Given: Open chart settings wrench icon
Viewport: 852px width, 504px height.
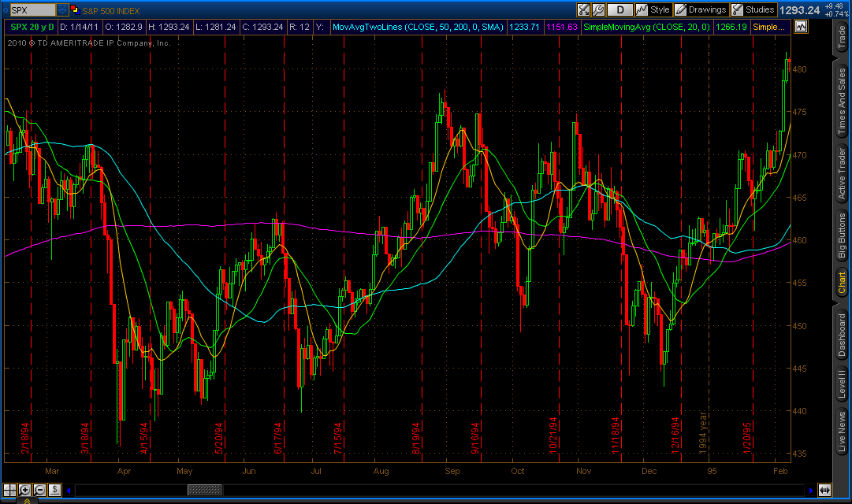Looking at the screenshot, I should [x=598, y=9].
